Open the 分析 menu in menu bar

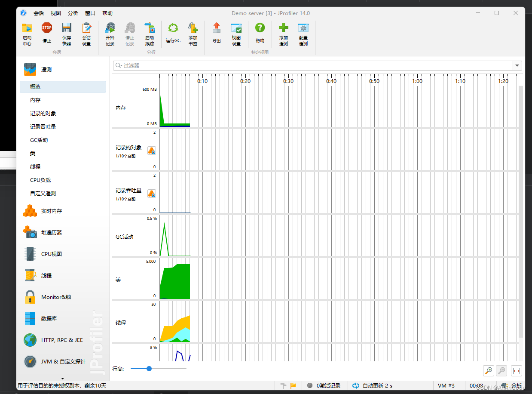[73, 13]
